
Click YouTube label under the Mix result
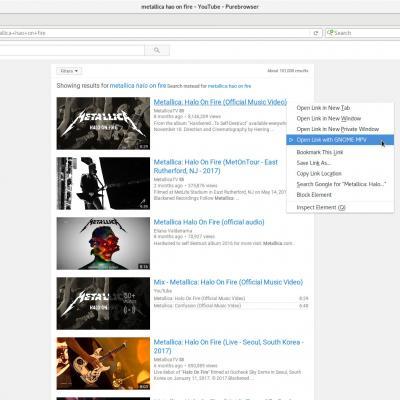coord(163,291)
